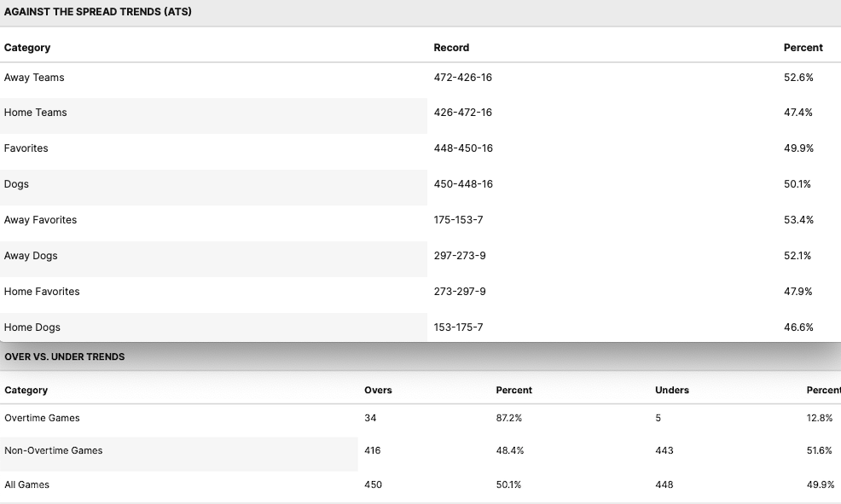Click the Overs column header
The image size is (841, 504).
378,390
